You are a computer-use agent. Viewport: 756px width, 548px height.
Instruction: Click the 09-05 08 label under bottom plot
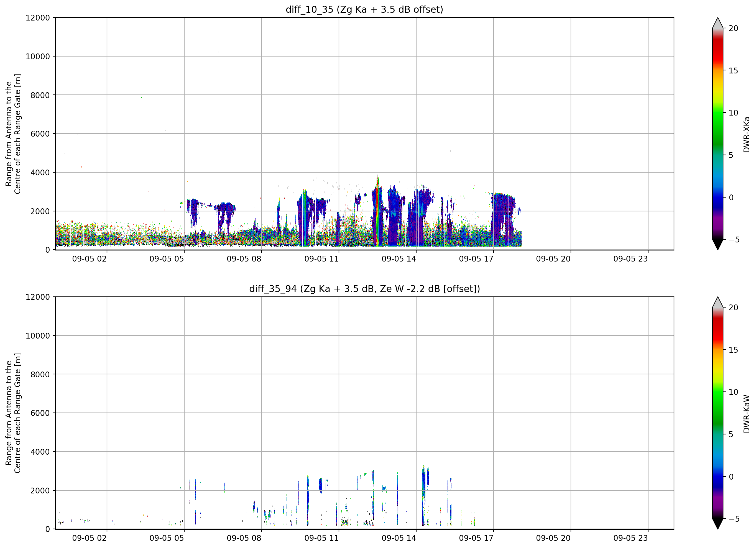coord(244,538)
